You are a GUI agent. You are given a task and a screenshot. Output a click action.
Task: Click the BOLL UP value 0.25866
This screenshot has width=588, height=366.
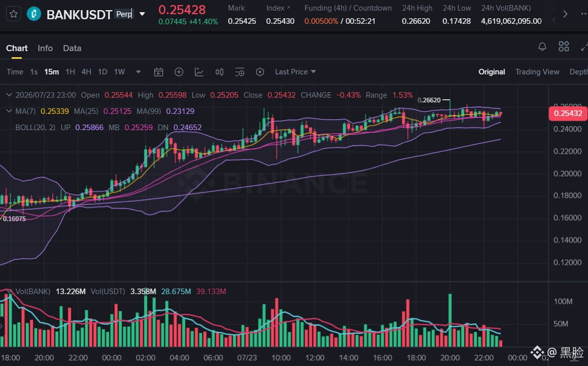click(x=89, y=128)
